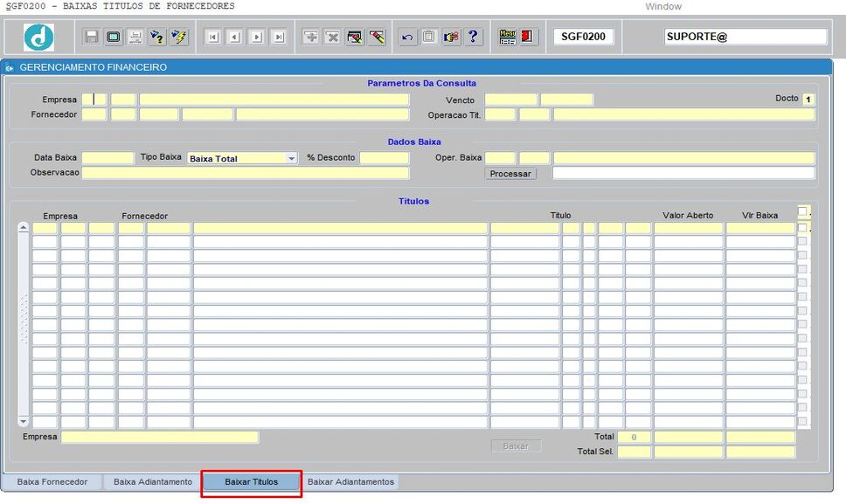Image resolution: width=846 pixels, height=504 pixels.
Task: Click the SUPORTE@ user field
Action: click(x=745, y=37)
